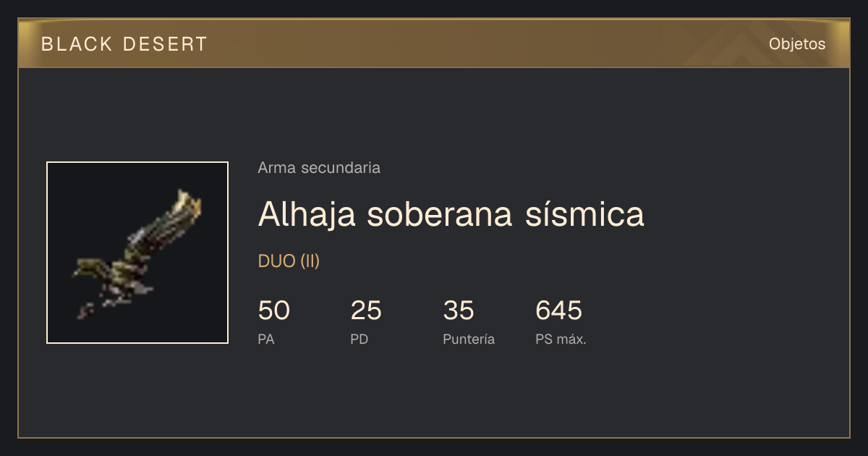Click the BLACK DESERT header title

coord(124,44)
